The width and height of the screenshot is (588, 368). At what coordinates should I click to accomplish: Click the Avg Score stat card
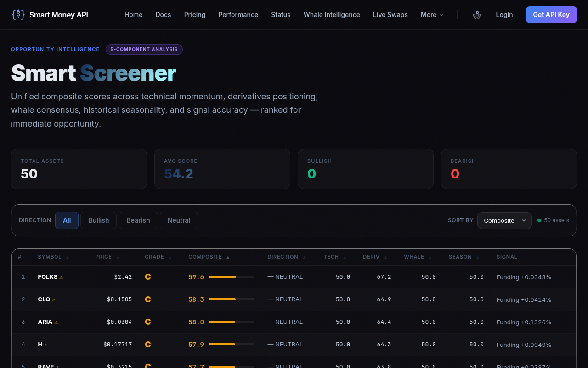(x=222, y=169)
